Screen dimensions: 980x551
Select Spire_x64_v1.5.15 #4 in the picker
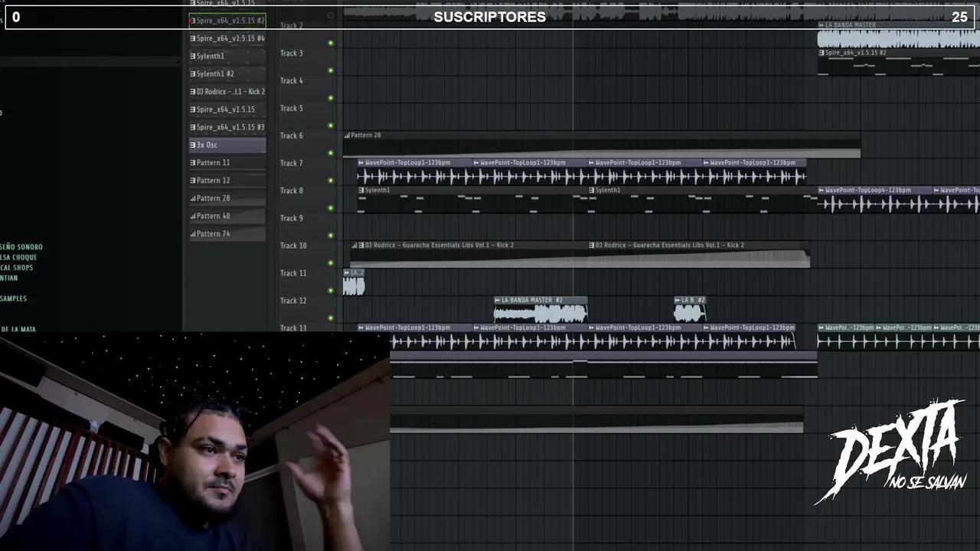(x=227, y=38)
